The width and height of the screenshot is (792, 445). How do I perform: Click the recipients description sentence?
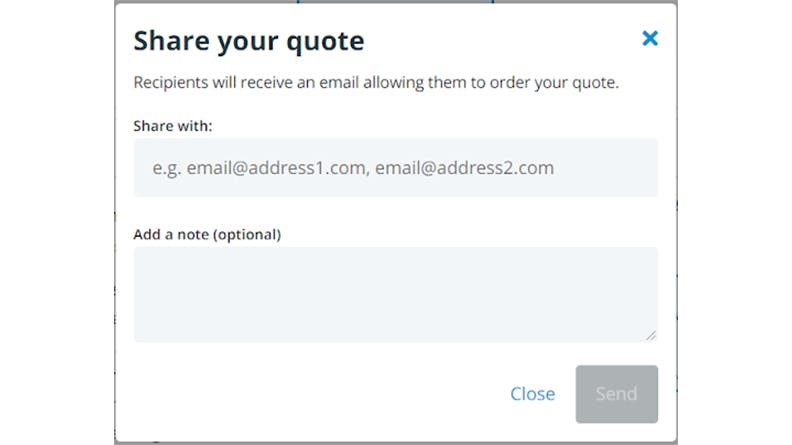(376, 83)
